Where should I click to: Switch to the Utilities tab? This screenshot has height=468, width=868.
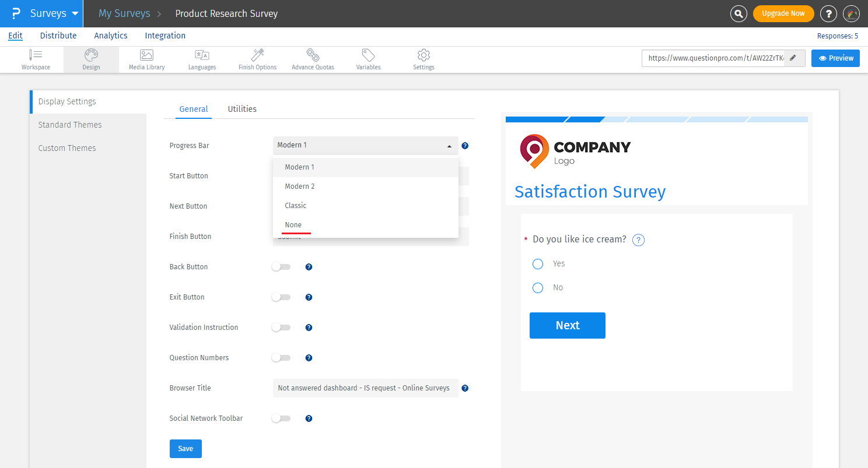pos(242,109)
